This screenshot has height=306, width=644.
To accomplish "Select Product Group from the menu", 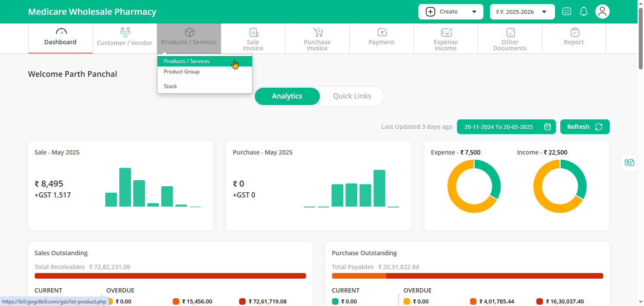I will pos(182,72).
